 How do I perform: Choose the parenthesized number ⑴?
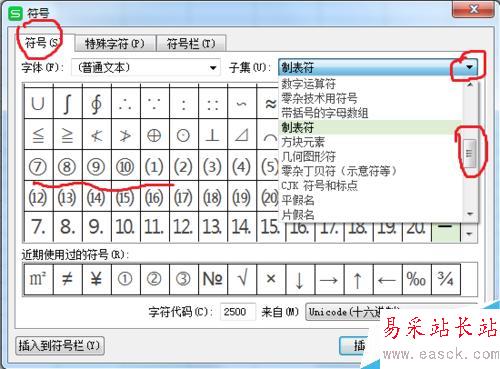pos(155,166)
